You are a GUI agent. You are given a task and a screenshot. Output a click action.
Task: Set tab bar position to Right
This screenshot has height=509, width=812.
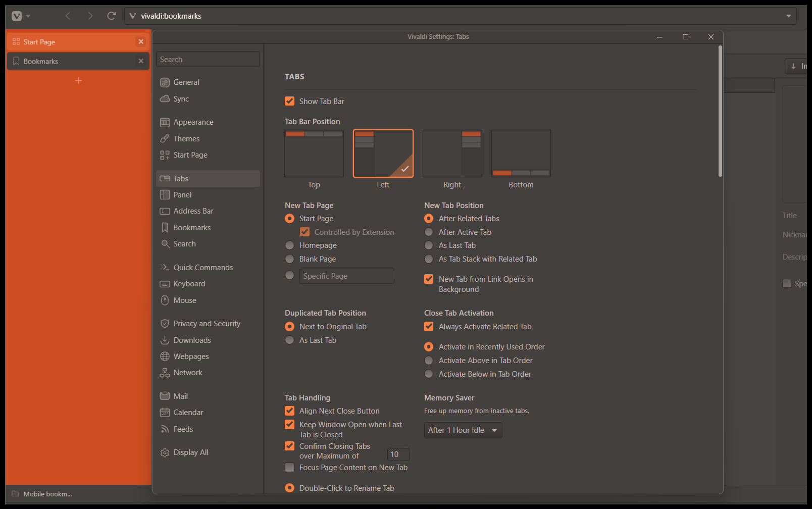(x=452, y=154)
